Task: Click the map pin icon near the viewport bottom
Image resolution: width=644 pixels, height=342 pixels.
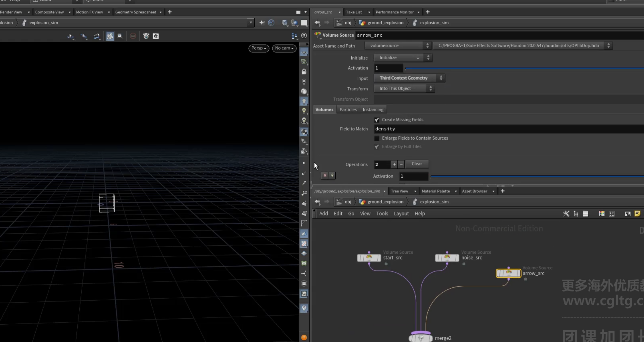Action: pyautogui.click(x=304, y=308)
